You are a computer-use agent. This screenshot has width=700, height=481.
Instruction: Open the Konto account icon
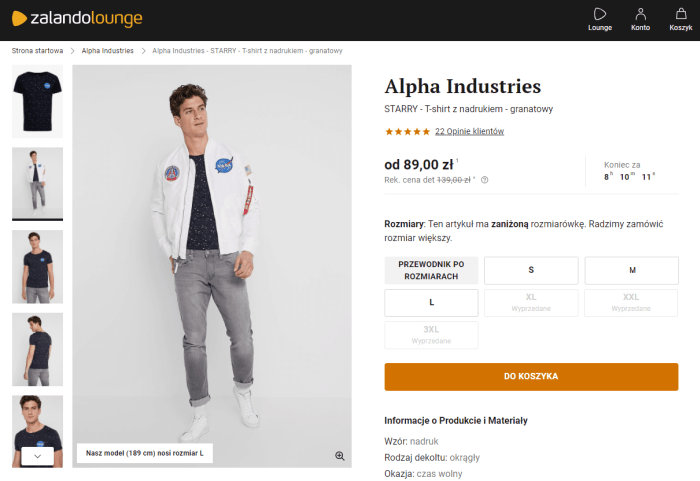coord(640,14)
